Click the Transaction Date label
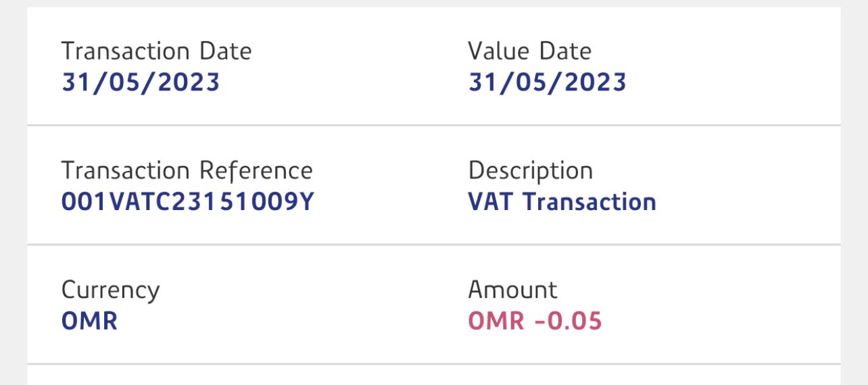The height and width of the screenshot is (385, 868). 156,51
